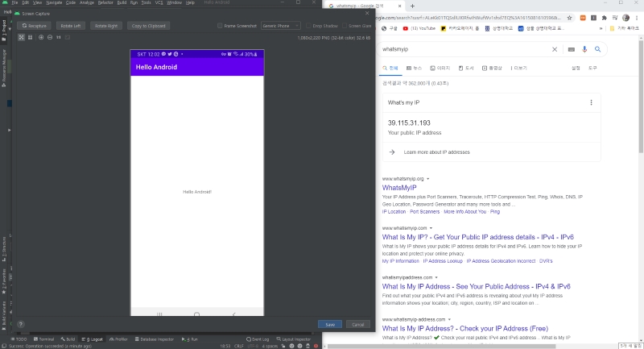
Task: Open What Is My IP Address IPv4 & IPv6 result
Action: 476,286
